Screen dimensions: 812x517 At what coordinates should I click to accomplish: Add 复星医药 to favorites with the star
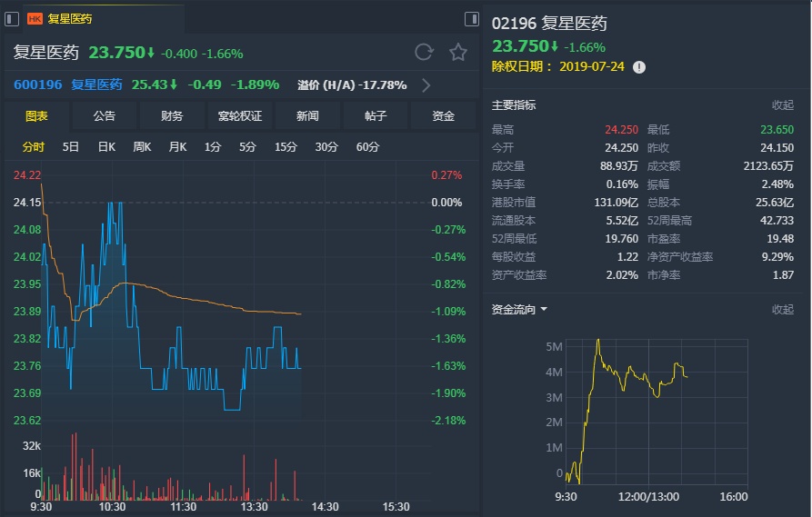(458, 52)
